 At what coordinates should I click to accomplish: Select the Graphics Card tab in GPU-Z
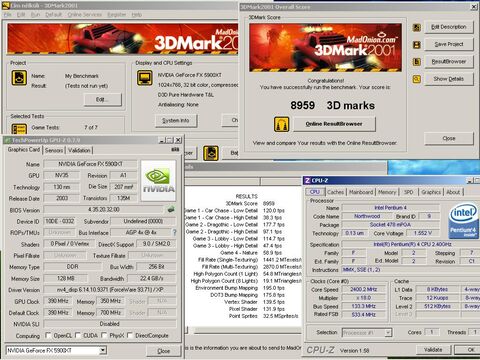click(24, 150)
